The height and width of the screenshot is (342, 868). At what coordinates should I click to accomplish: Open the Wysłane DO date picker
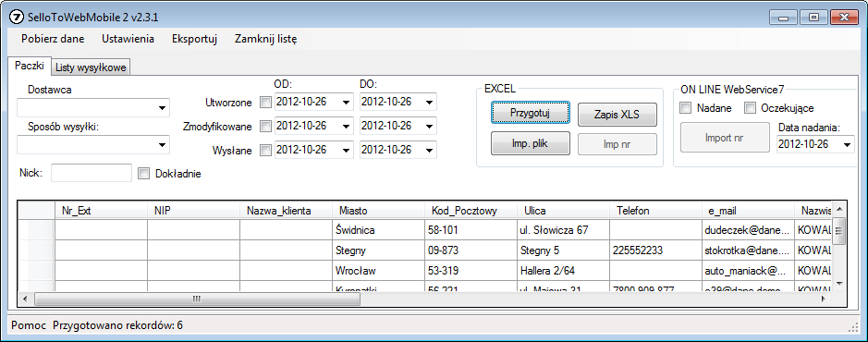[430, 150]
